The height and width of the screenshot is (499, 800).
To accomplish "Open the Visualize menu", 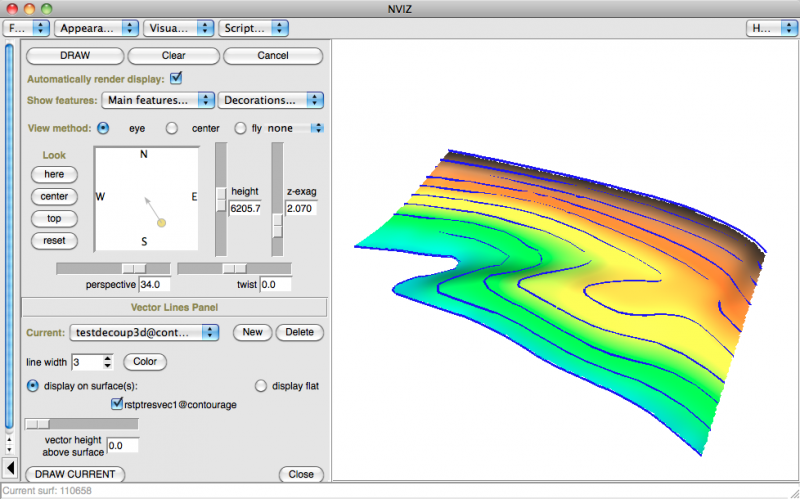I will coord(178,28).
